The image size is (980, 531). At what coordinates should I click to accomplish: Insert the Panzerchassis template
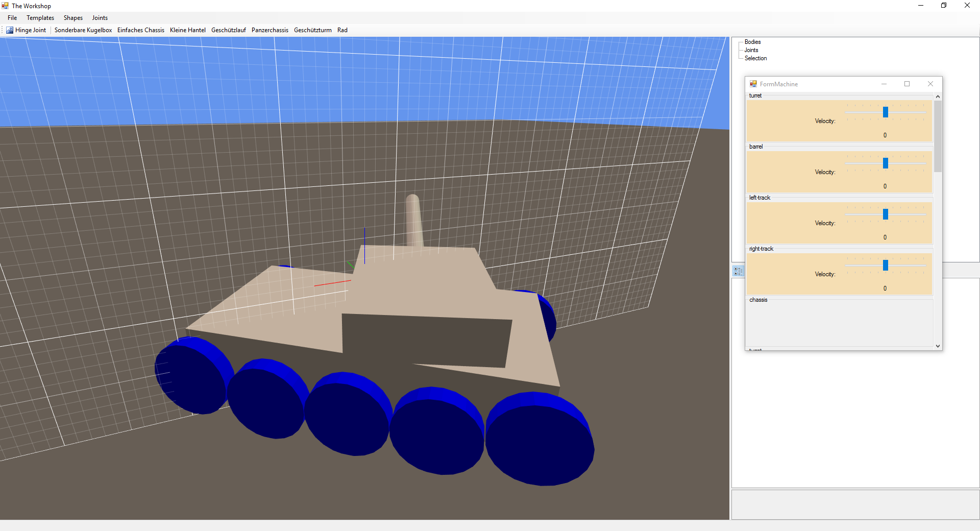click(269, 30)
